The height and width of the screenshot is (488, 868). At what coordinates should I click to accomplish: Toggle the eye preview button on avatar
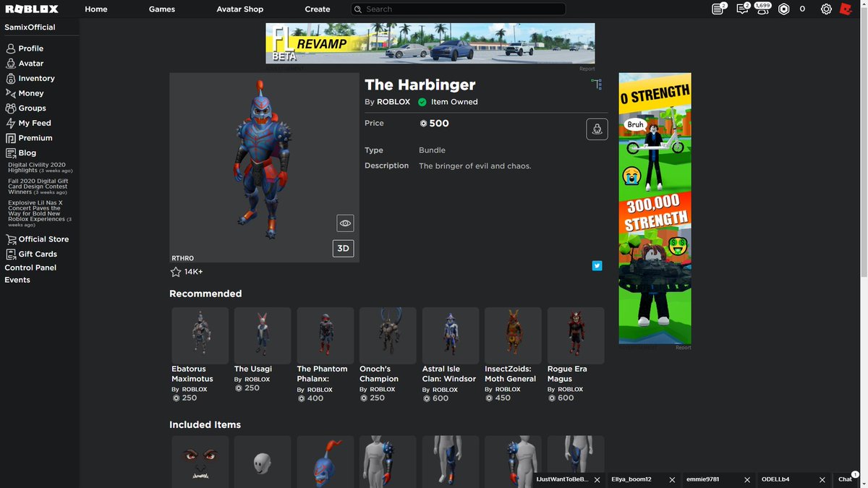(x=345, y=223)
